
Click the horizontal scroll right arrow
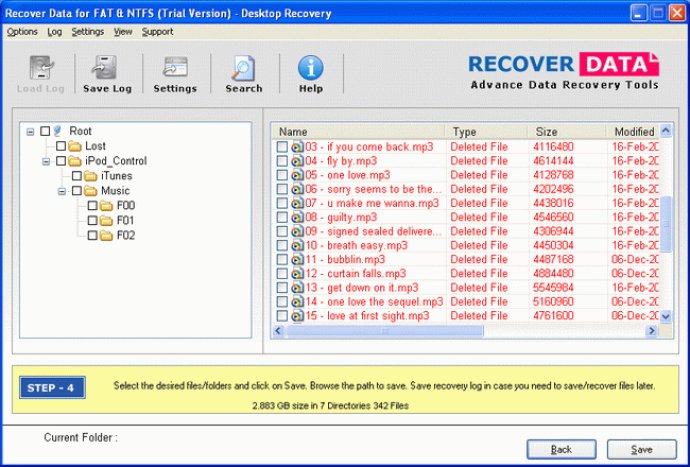652,331
